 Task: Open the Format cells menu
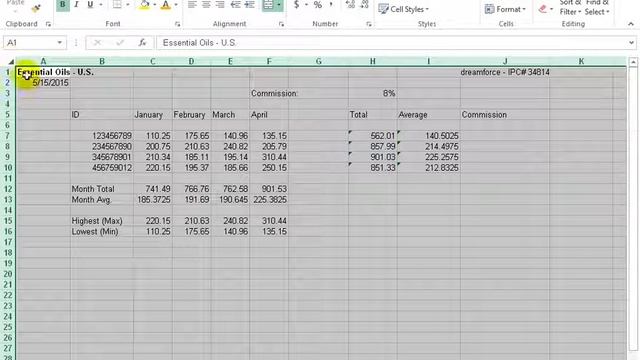(504, 9)
